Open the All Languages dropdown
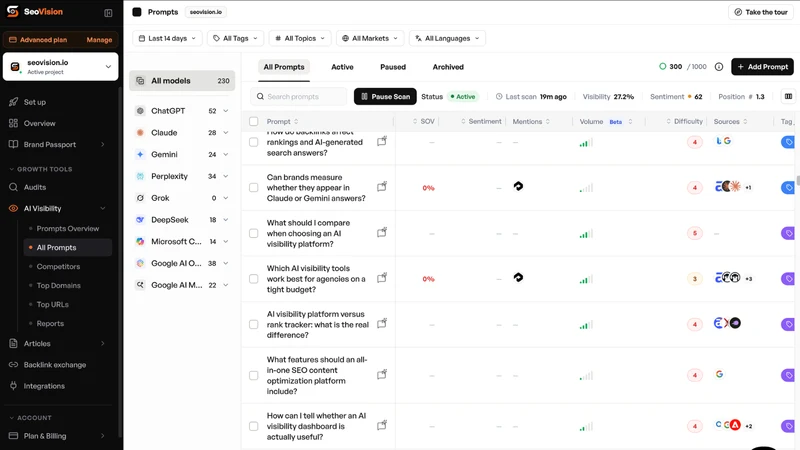Screen dimensions: 800x450 pyautogui.click(x=447, y=38)
